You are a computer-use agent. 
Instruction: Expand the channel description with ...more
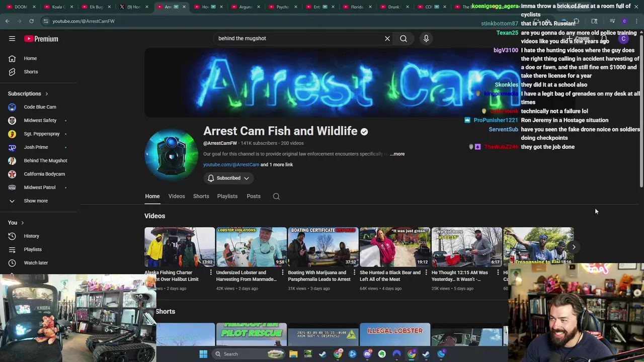click(x=397, y=154)
